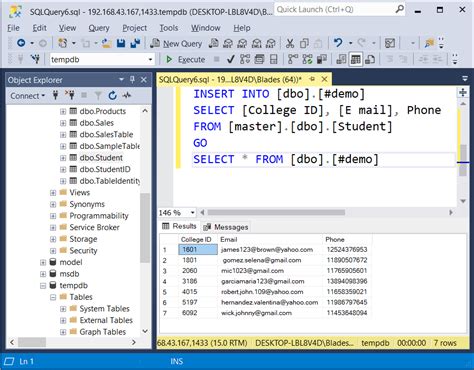Image resolution: width=474 pixels, height=370 pixels.
Task: Toggle the Results to Grid option
Action: pyautogui.click(x=355, y=59)
